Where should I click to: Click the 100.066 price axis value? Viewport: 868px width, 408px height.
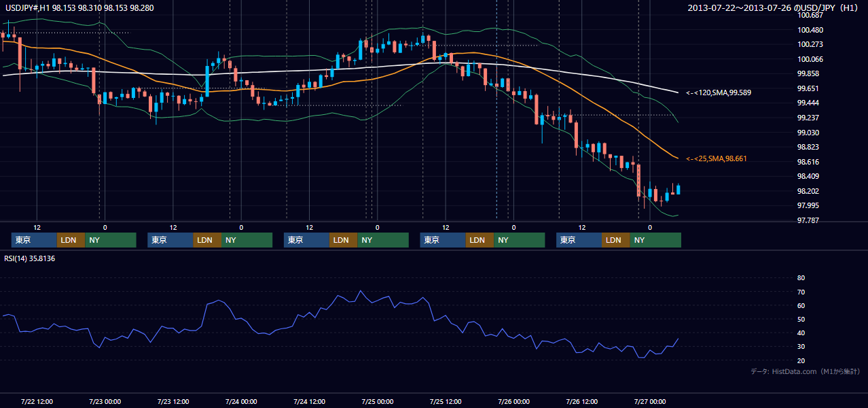click(810, 59)
